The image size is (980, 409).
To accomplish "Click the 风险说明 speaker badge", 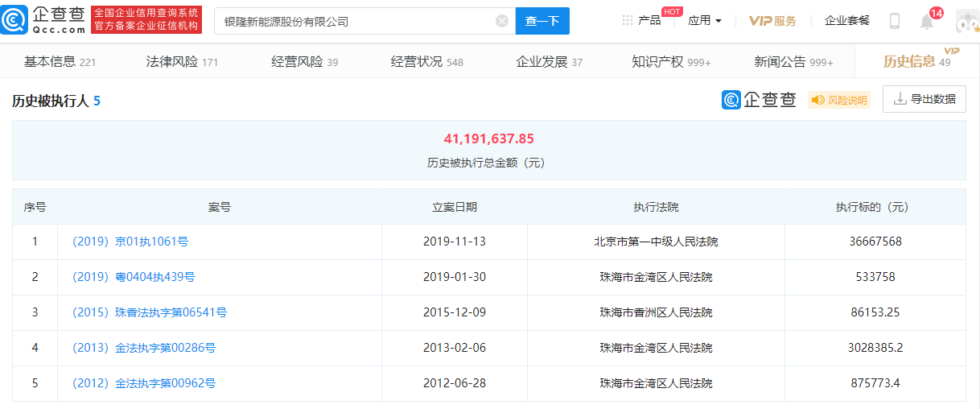I will click(839, 100).
